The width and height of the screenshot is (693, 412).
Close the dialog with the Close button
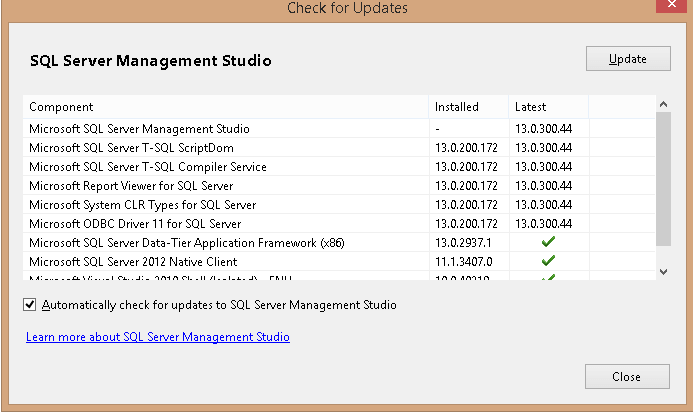click(627, 377)
